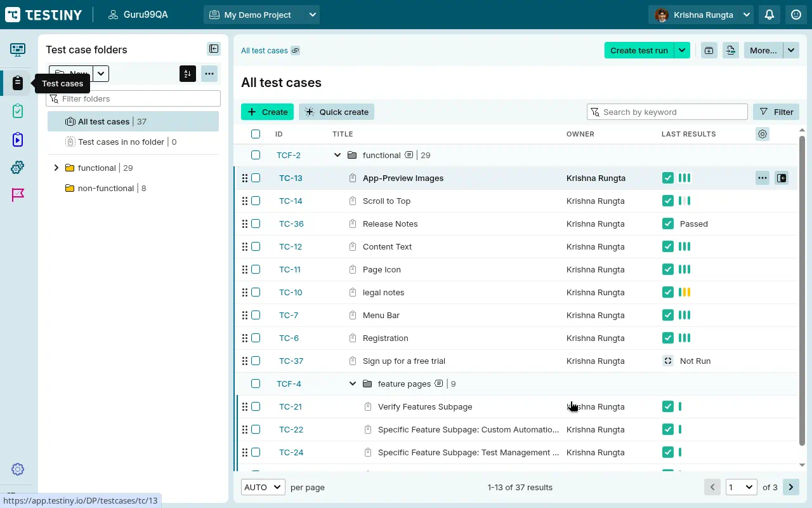
Task: Open the Test cases sidebar icon
Action: point(18,83)
